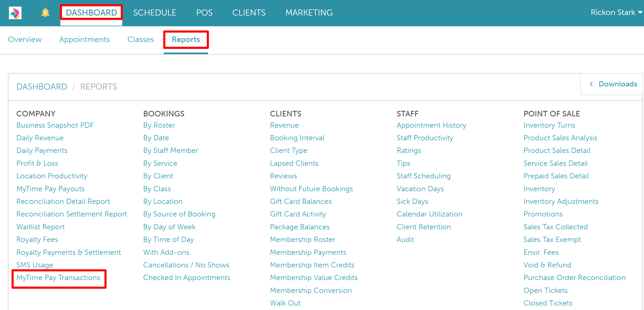The image size is (644, 310).
Task: Select the Classes tab
Action: click(141, 39)
